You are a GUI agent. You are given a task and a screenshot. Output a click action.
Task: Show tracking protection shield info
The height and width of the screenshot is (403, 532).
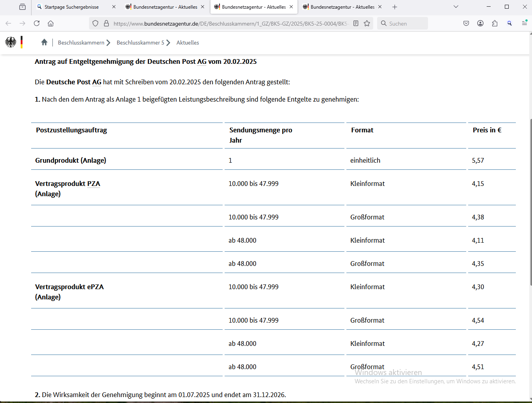coord(95,23)
